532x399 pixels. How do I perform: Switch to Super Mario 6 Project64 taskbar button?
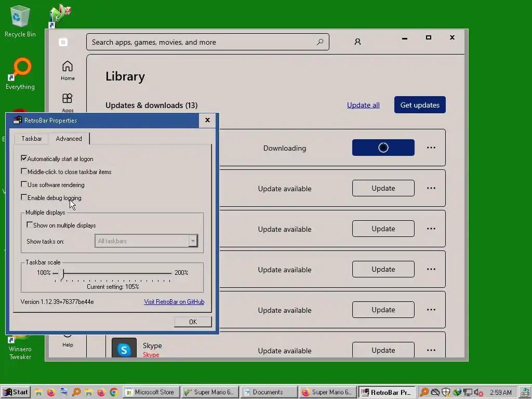(210, 392)
